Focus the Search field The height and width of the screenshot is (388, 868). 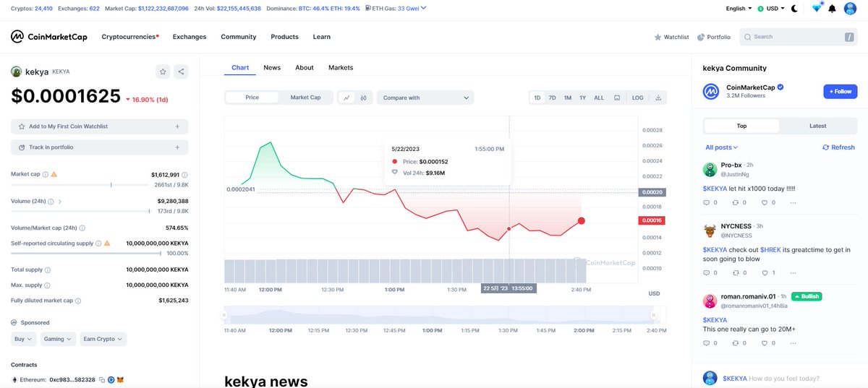(799, 37)
